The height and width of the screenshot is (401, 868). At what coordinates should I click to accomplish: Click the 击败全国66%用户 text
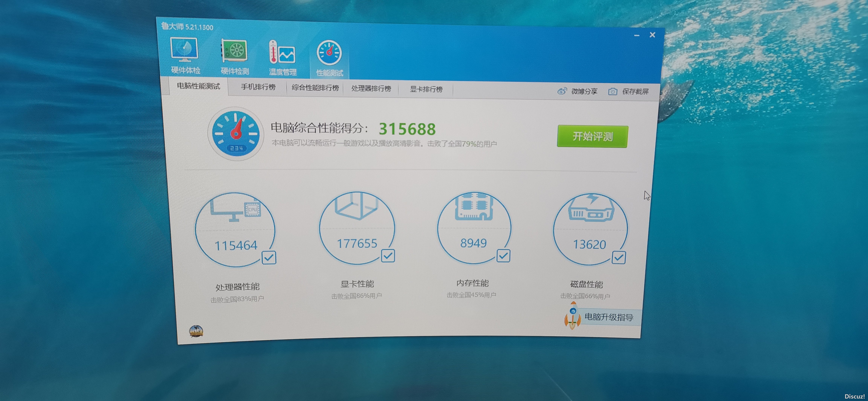coord(585,297)
